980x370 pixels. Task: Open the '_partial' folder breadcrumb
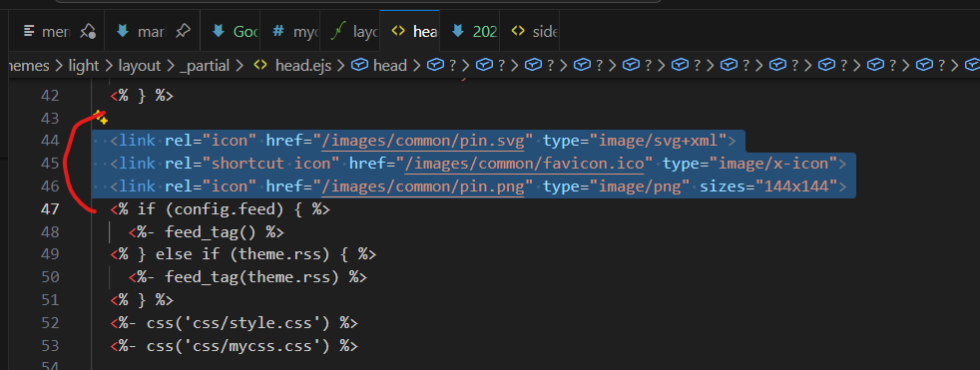204,65
